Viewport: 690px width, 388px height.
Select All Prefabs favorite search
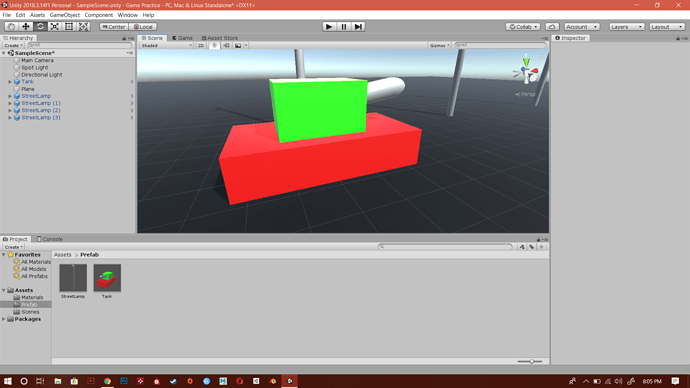(34, 276)
